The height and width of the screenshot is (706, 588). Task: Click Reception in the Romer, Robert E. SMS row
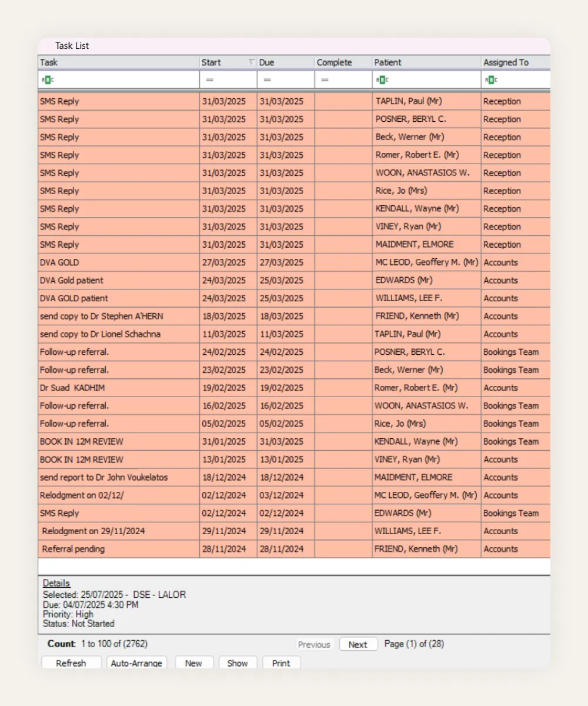(x=516, y=155)
